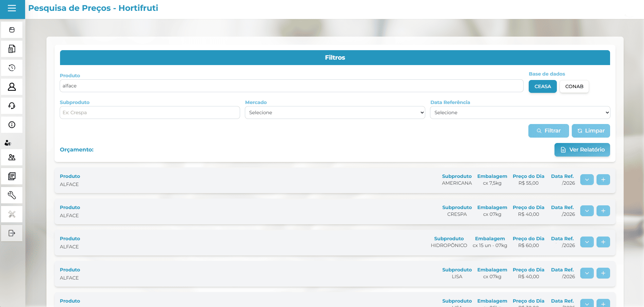Add ALFACE CRESPA to the budget

[x=603, y=211]
